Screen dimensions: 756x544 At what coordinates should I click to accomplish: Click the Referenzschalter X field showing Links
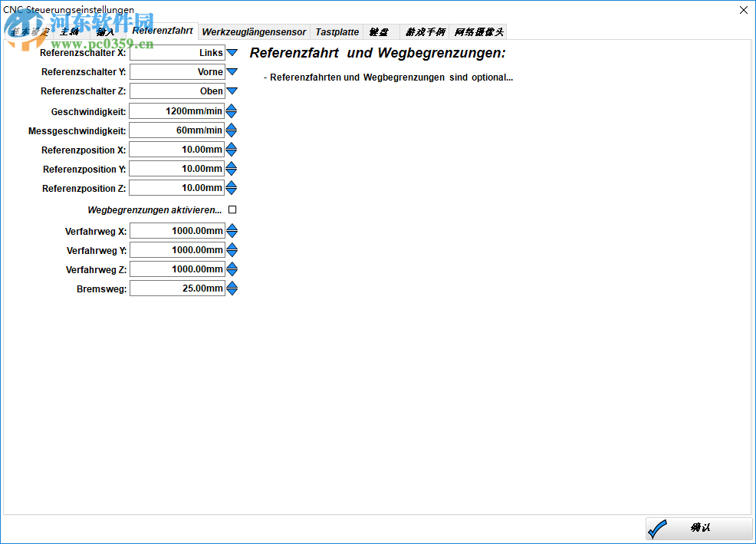point(177,53)
